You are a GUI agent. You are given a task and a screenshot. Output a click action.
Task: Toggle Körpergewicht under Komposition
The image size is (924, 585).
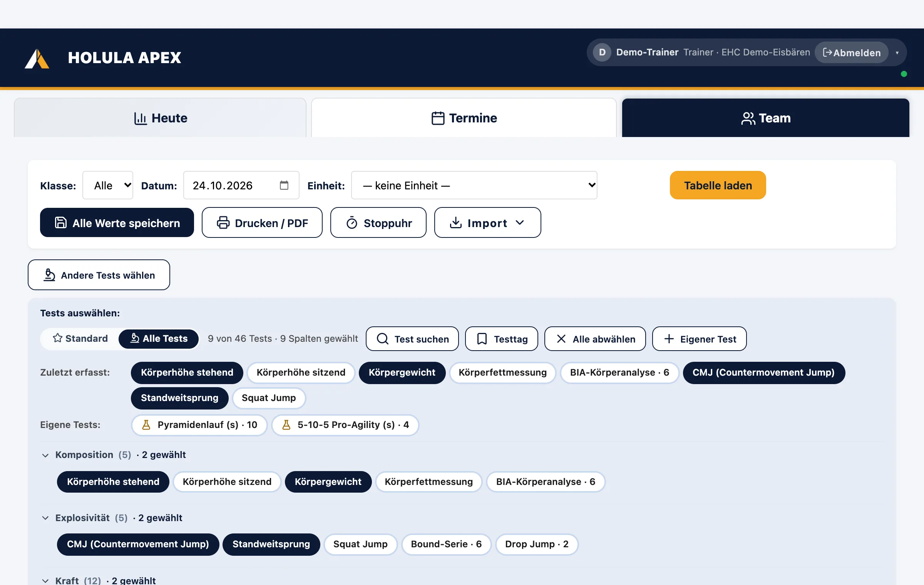click(328, 482)
